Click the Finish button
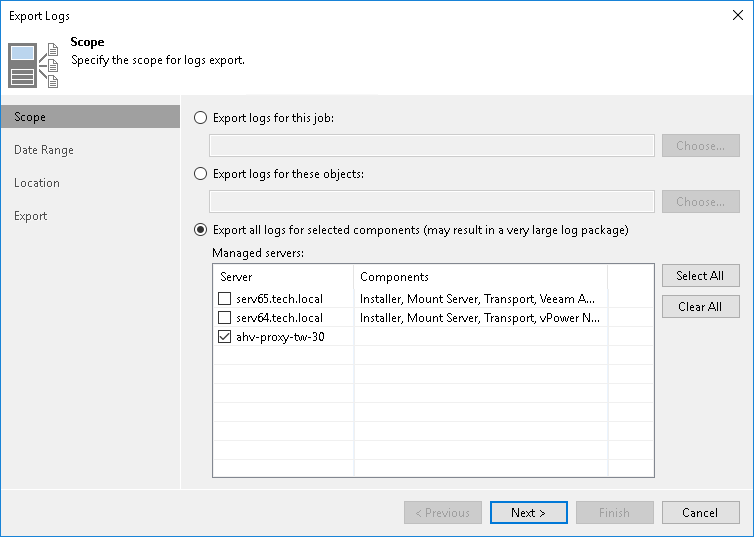This screenshot has height=537, width=754. 615,513
